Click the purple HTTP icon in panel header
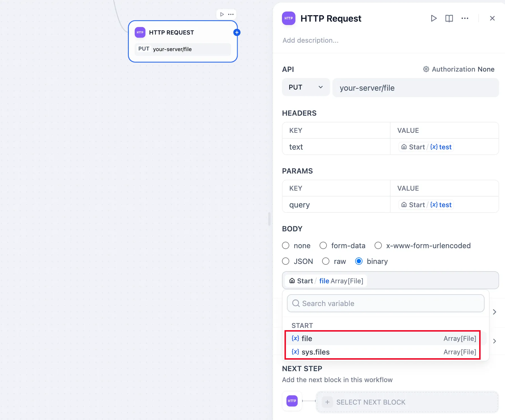Screen dimensions: 505x420 [x=289, y=19]
